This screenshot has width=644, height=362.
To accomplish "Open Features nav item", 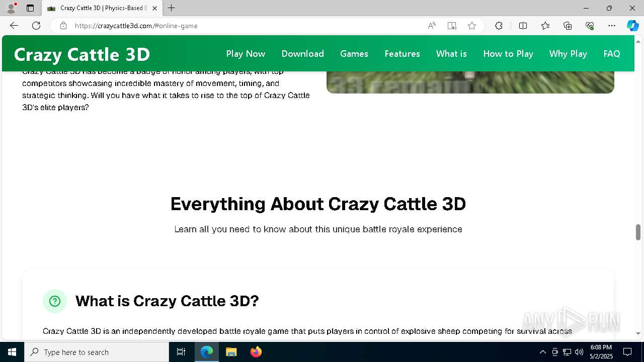I will click(402, 54).
